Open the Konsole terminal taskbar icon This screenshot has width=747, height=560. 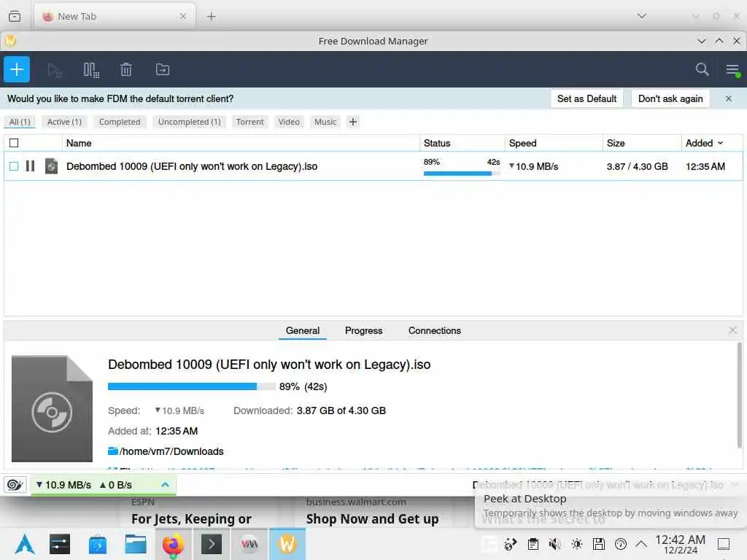pos(212,544)
